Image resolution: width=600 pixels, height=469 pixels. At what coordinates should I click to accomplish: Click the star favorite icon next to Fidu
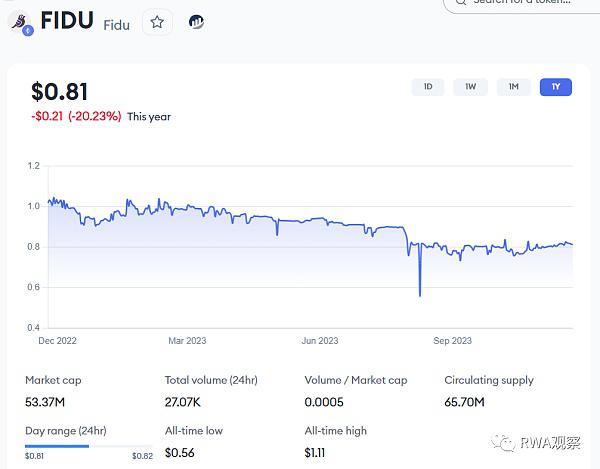tap(157, 22)
